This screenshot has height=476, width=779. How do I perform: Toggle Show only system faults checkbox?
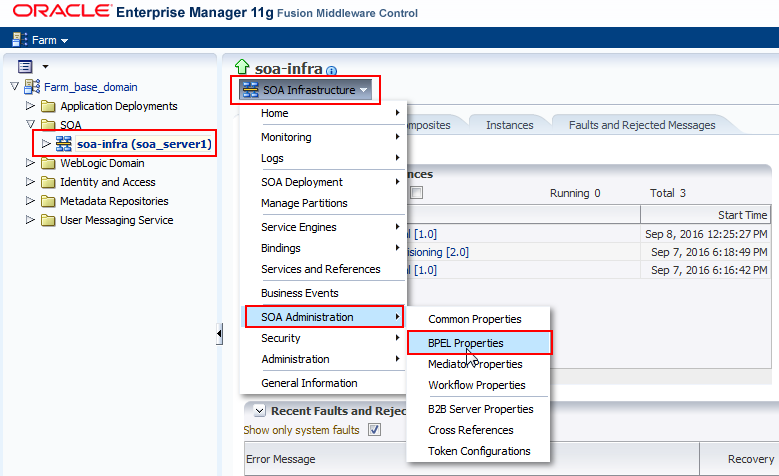click(375, 429)
